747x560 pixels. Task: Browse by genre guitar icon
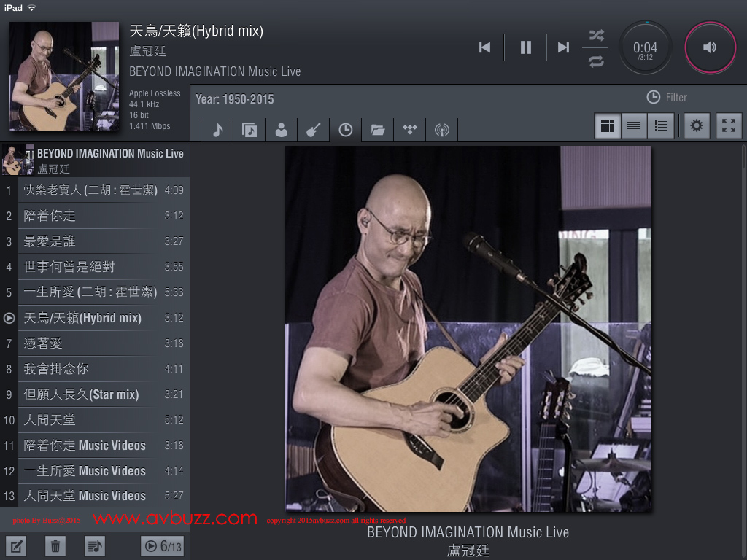313,130
